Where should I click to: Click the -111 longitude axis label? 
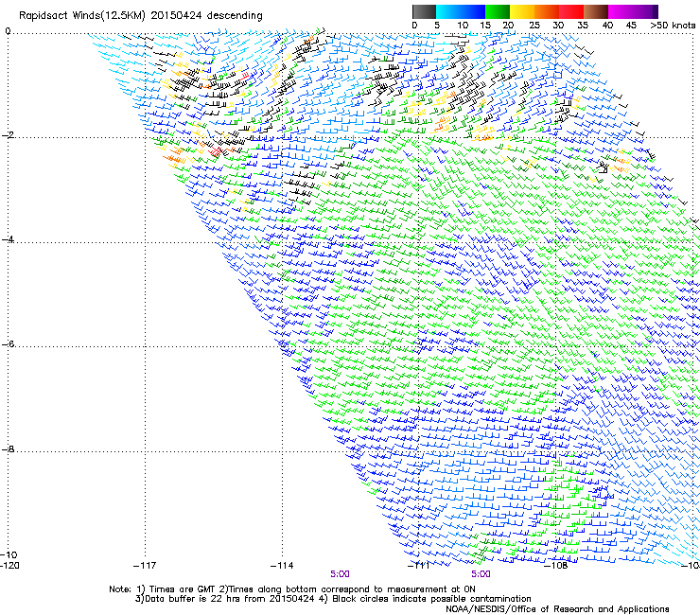click(419, 566)
